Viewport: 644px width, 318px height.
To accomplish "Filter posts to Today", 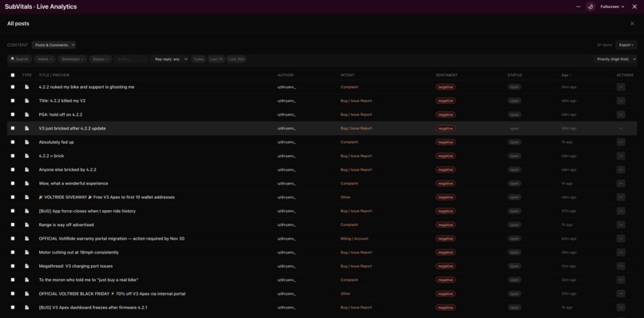I will (x=199, y=59).
